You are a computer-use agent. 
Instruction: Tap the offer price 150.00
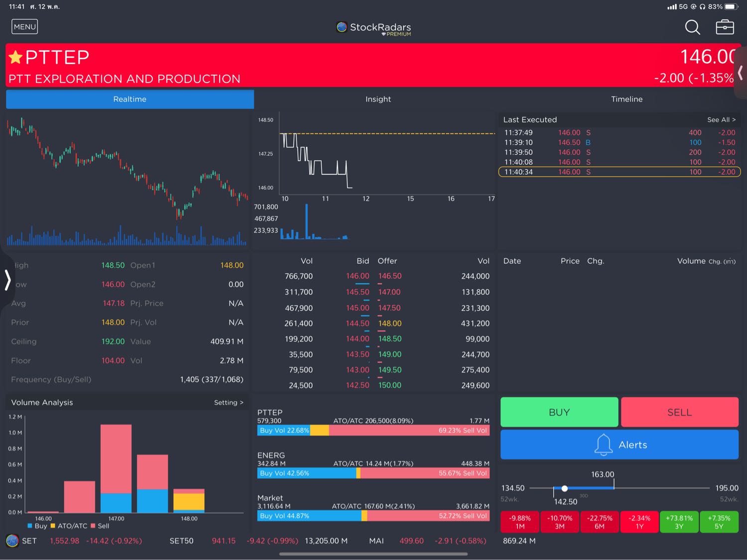pos(389,385)
